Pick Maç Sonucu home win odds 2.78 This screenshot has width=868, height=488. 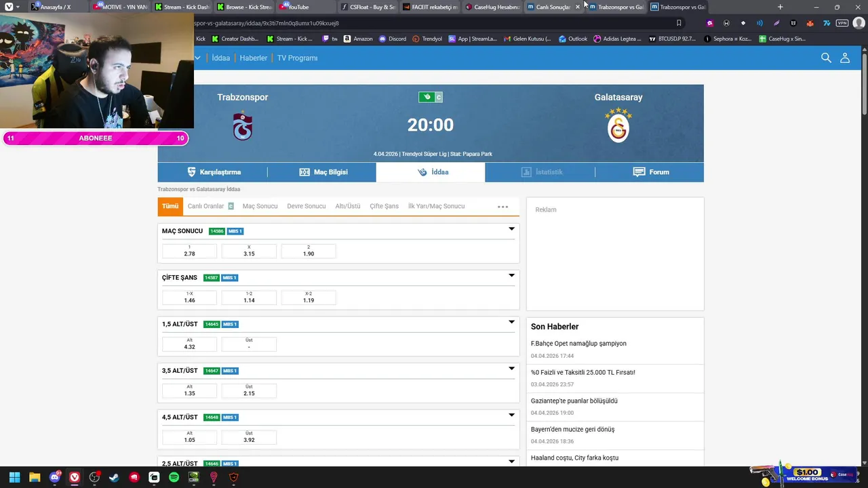189,251
